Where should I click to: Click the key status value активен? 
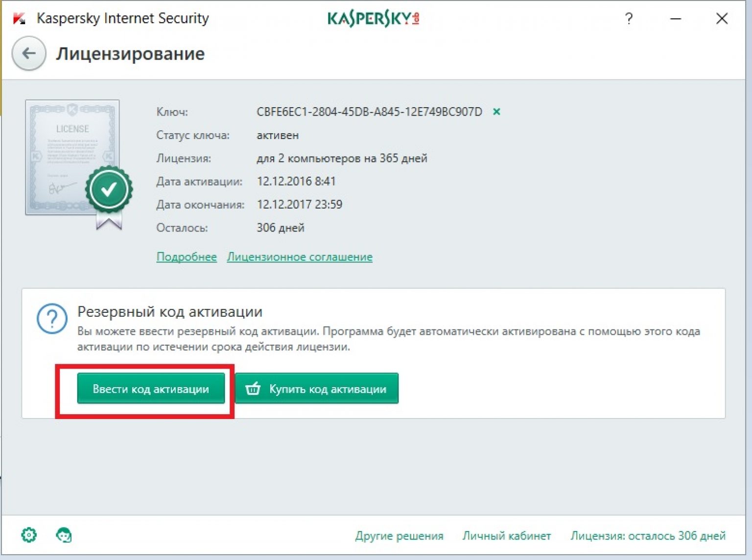[x=278, y=135]
